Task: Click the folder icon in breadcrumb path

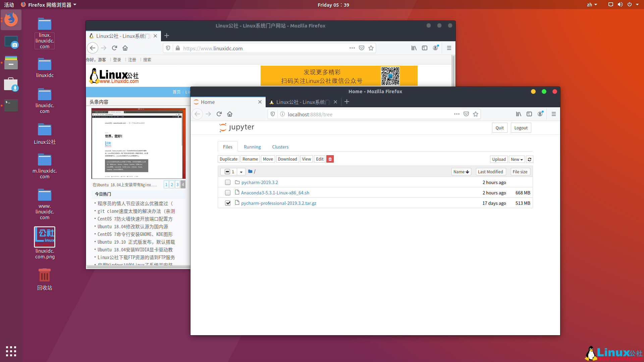Action: point(250,171)
